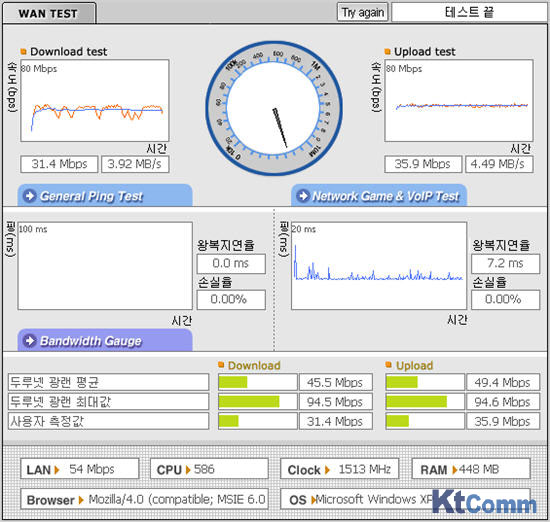Click the KtComm logo
550x522 pixels.
[x=484, y=502]
